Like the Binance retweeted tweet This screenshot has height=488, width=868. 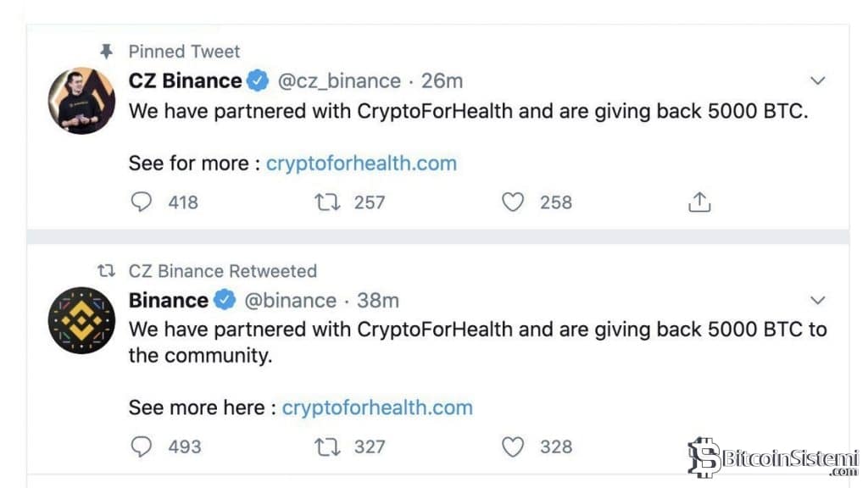513,446
